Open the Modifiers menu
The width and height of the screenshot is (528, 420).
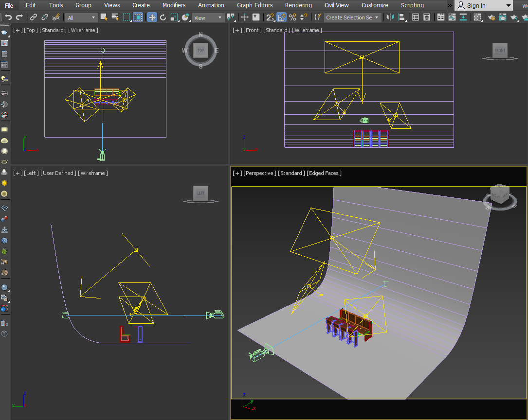174,5
